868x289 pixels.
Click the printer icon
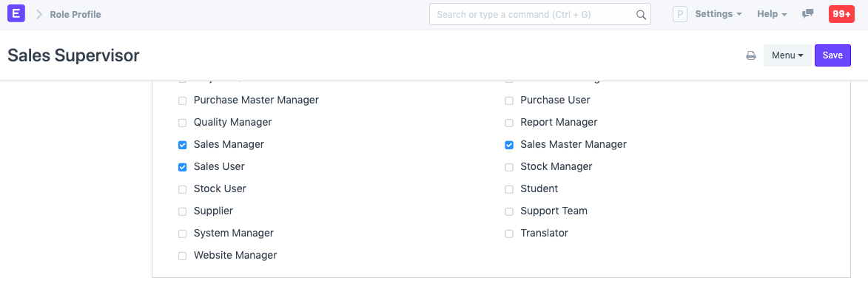click(751, 55)
